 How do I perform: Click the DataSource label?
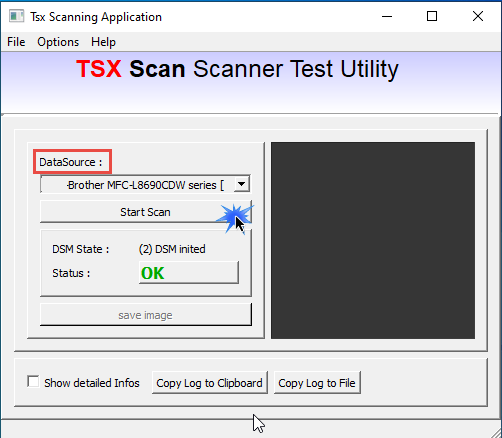tap(71, 162)
